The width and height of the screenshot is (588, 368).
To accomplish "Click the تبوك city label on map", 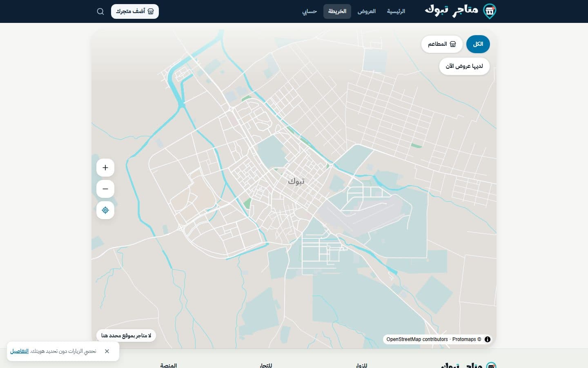I will tap(296, 181).
